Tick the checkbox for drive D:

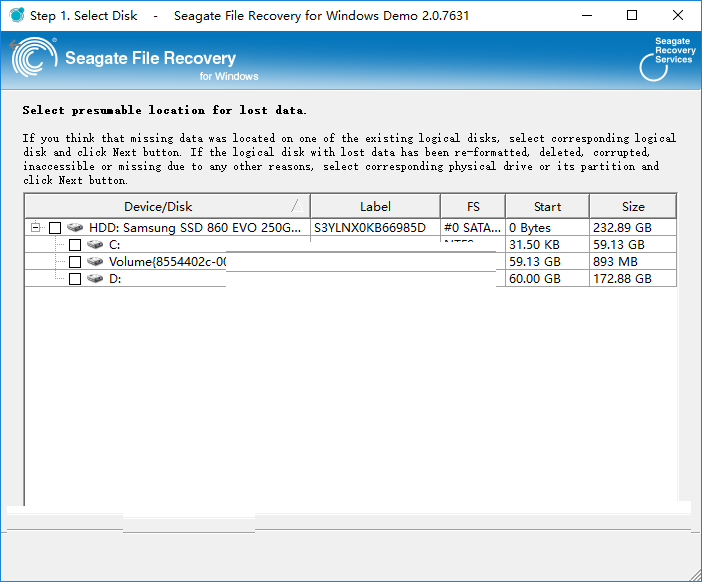tap(75, 279)
